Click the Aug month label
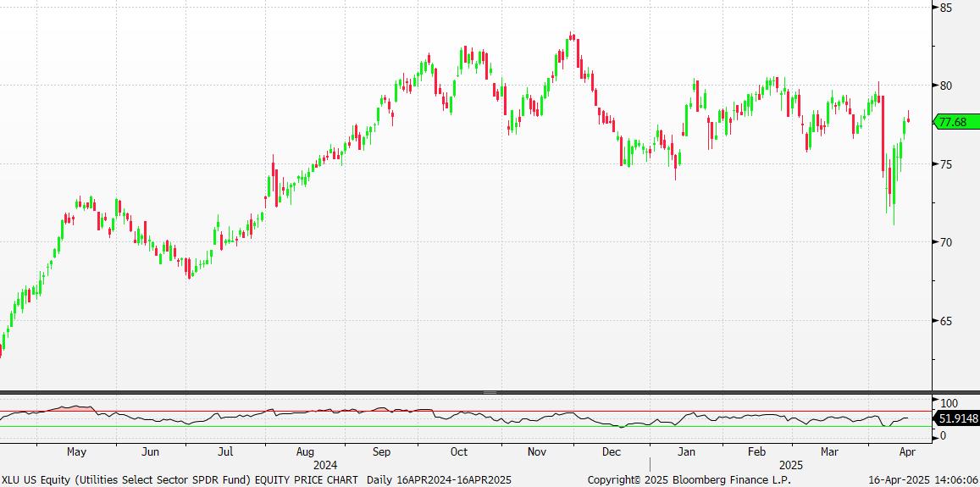Viewport: 980px width, 487px height. (x=305, y=451)
